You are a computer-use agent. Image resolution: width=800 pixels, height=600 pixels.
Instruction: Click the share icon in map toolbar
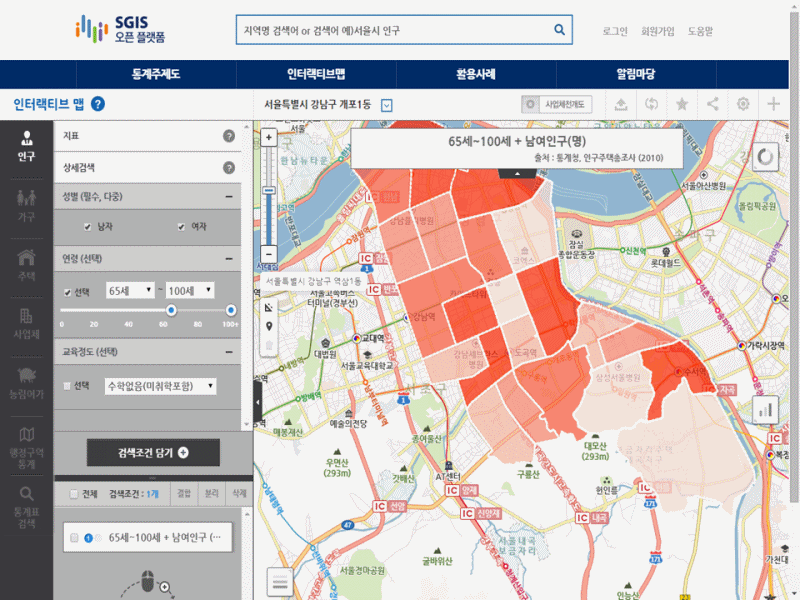click(x=713, y=104)
